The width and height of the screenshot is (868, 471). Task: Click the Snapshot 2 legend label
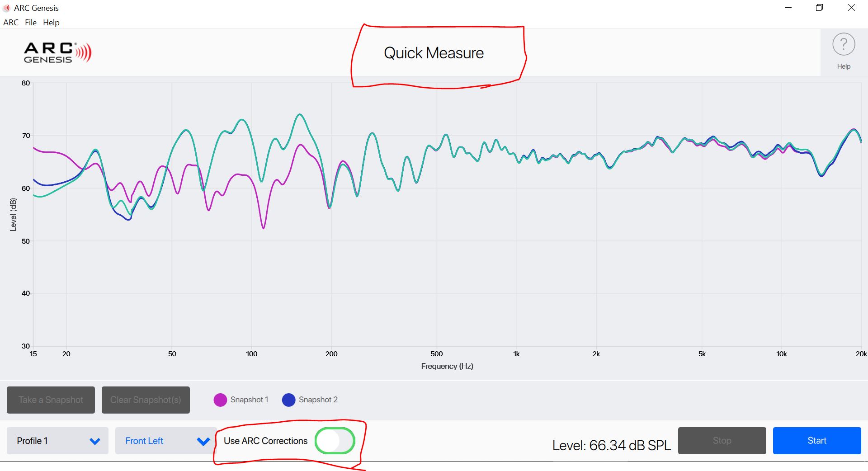318,400
